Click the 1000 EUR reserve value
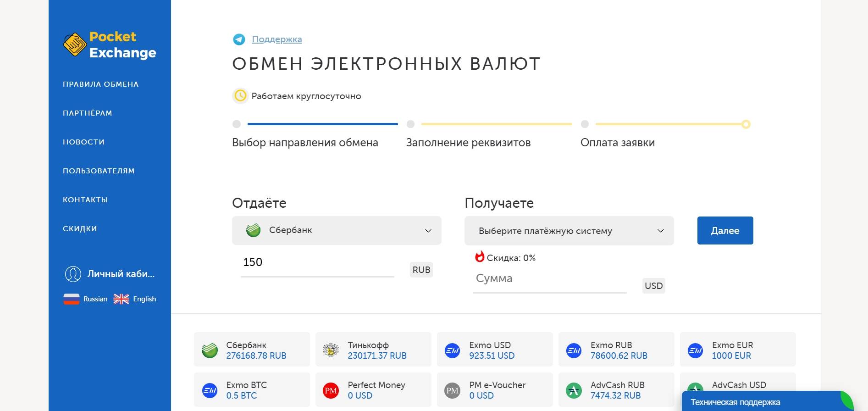This screenshot has width=868, height=411. click(731, 355)
